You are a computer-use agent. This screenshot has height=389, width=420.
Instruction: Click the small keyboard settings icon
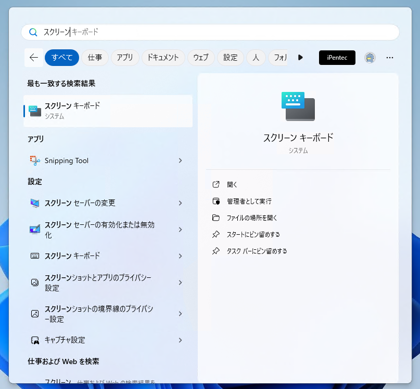[x=35, y=256]
